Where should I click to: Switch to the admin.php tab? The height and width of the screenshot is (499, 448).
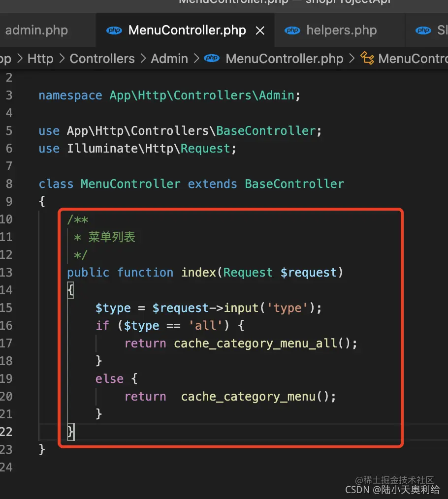(36, 30)
